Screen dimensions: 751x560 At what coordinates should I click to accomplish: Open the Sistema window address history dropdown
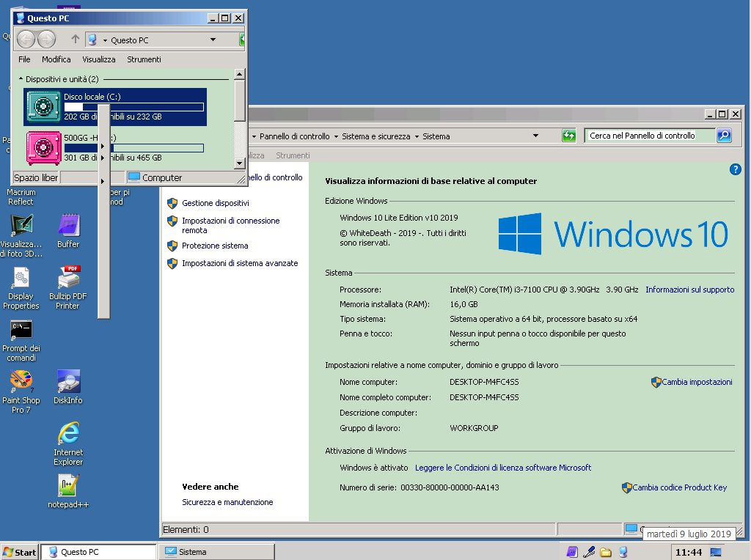pyautogui.click(x=535, y=136)
